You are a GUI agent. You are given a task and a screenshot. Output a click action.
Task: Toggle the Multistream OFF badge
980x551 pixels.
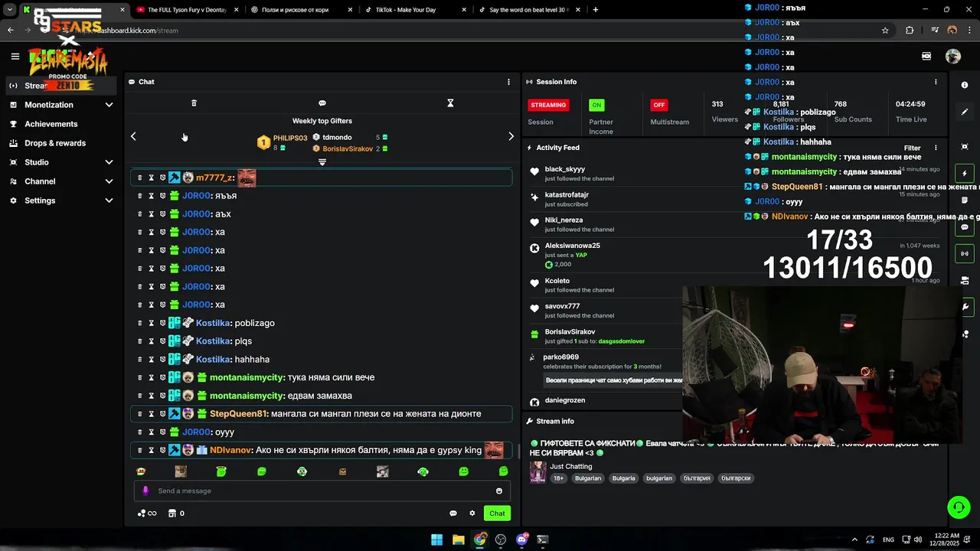click(658, 105)
